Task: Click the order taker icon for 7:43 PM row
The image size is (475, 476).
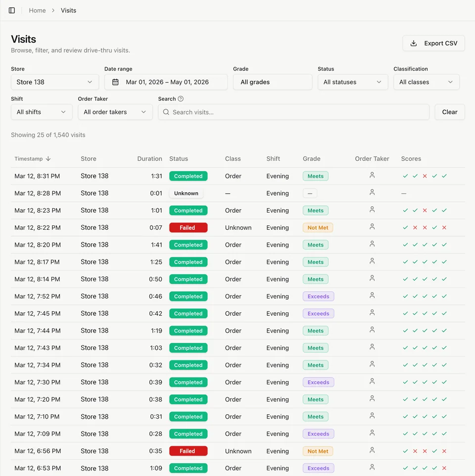Action: click(372, 347)
